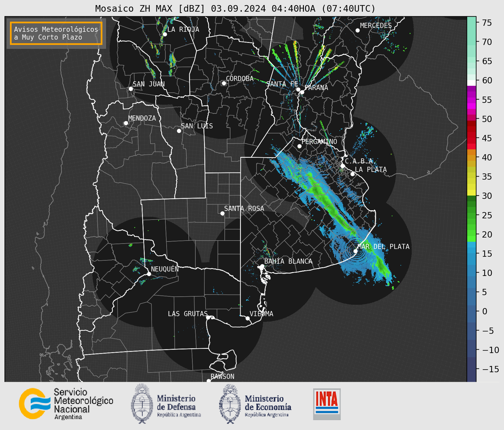The image size is (504, 430).
Task: Click the MENDOZA label text
Action: 142,118
